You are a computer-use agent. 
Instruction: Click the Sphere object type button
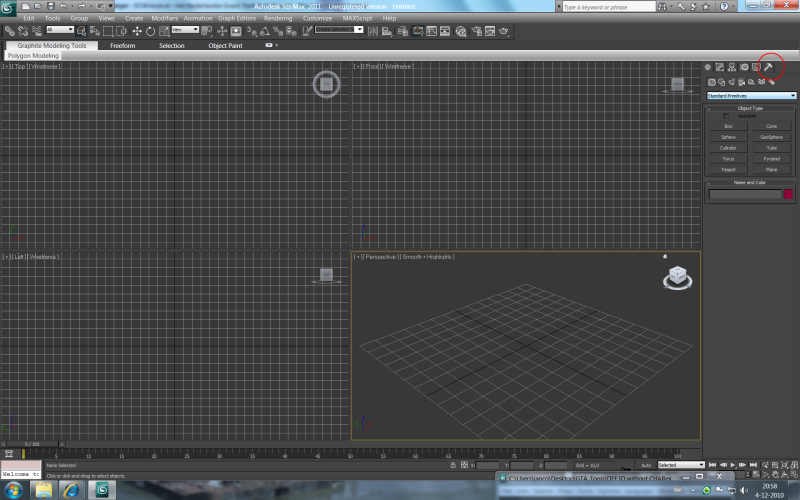coord(729,137)
